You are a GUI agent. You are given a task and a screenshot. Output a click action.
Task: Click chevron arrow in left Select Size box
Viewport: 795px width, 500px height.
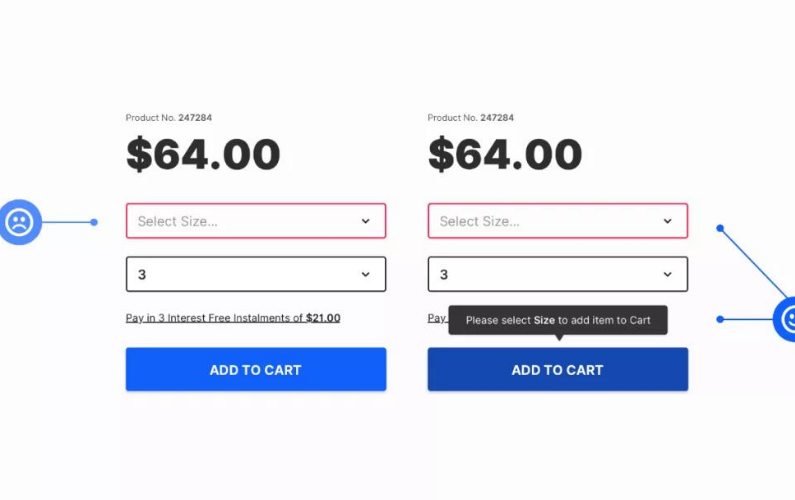click(366, 221)
